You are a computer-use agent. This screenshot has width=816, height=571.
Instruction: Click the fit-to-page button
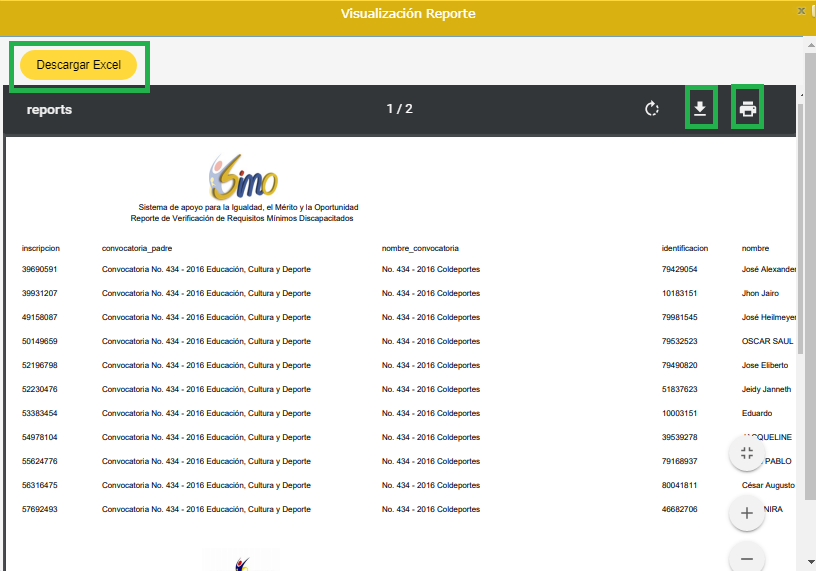coord(746,453)
